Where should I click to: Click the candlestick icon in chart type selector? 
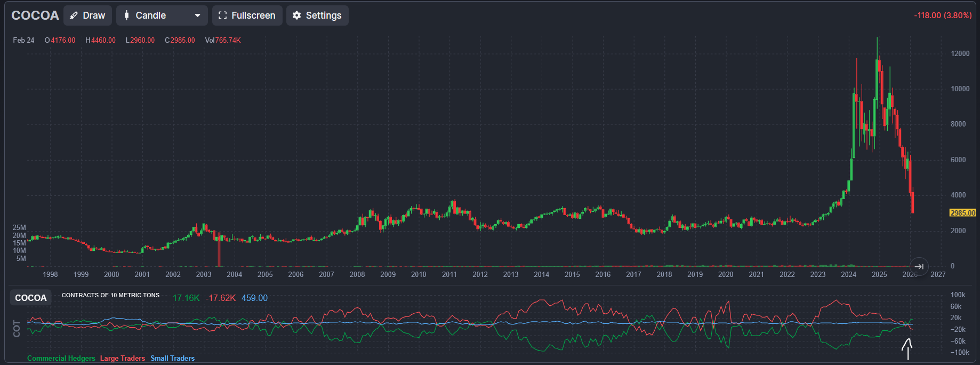[x=126, y=15]
